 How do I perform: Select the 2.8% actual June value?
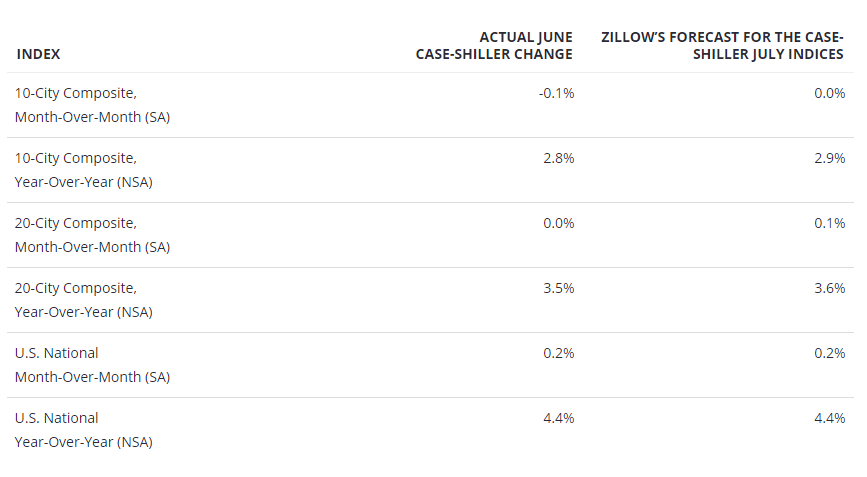[558, 158]
